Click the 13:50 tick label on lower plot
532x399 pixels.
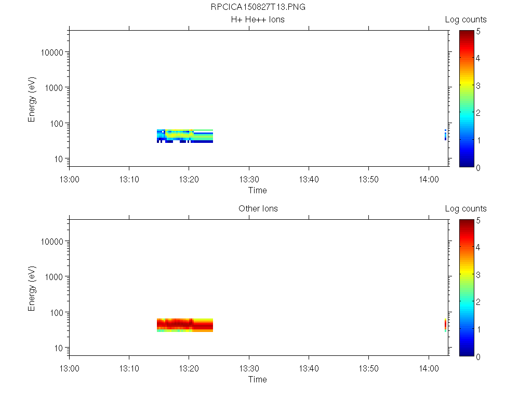tap(368, 368)
